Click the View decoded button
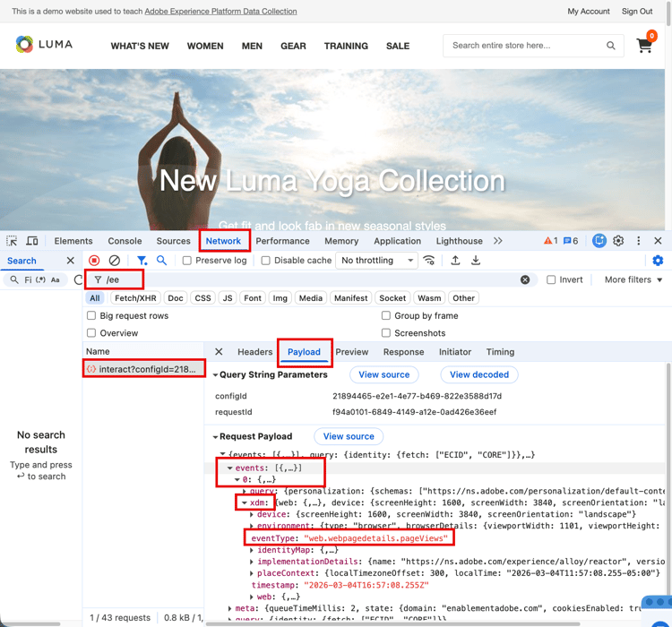 point(479,375)
